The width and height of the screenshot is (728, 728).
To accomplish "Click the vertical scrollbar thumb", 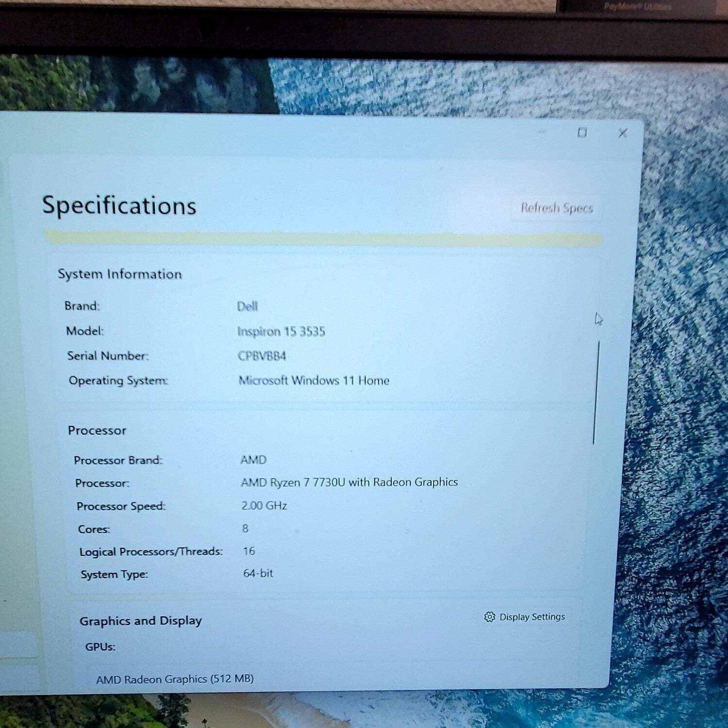I will tap(596, 392).
